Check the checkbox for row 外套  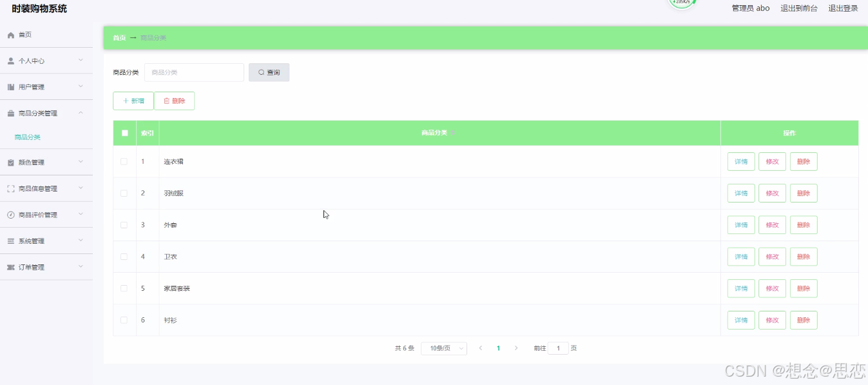point(124,225)
